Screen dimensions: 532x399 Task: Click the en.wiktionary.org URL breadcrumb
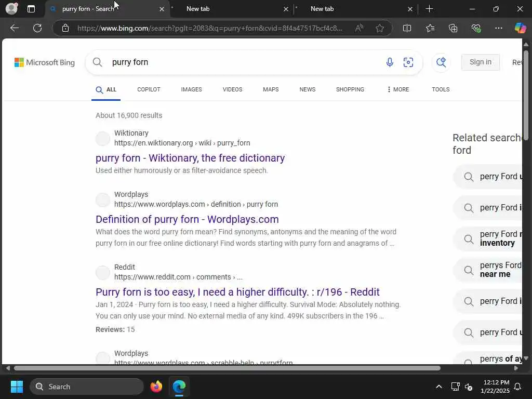[x=182, y=143]
